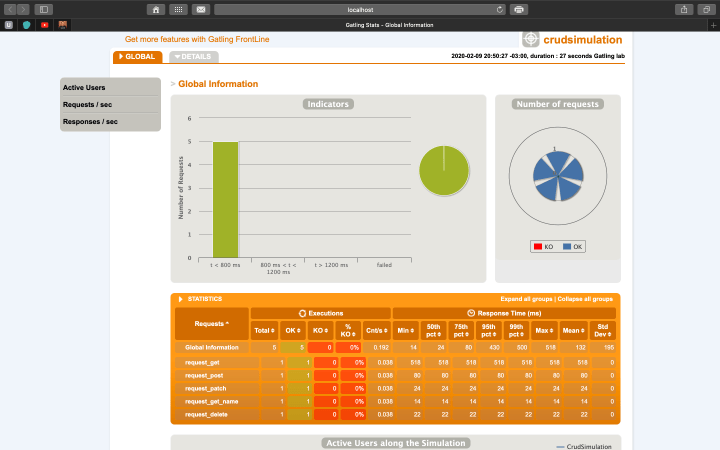Click 'Expand all groups' link
The image size is (720, 450).
coord(527,299)
